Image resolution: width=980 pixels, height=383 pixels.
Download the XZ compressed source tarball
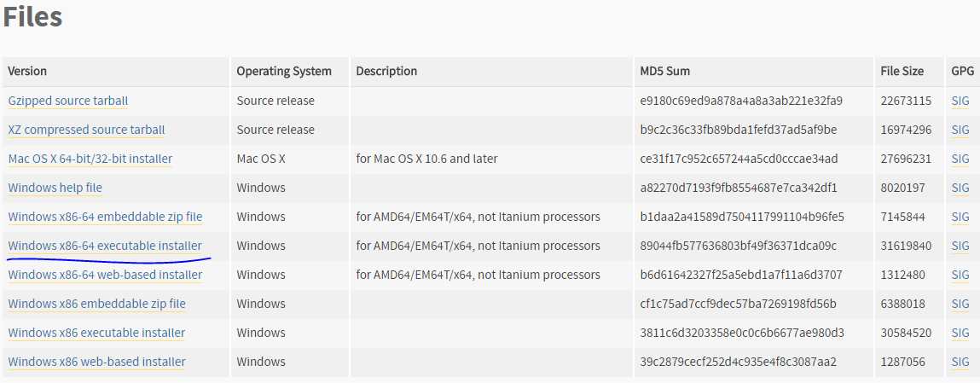pyautogui.click(x=86, y=130)
